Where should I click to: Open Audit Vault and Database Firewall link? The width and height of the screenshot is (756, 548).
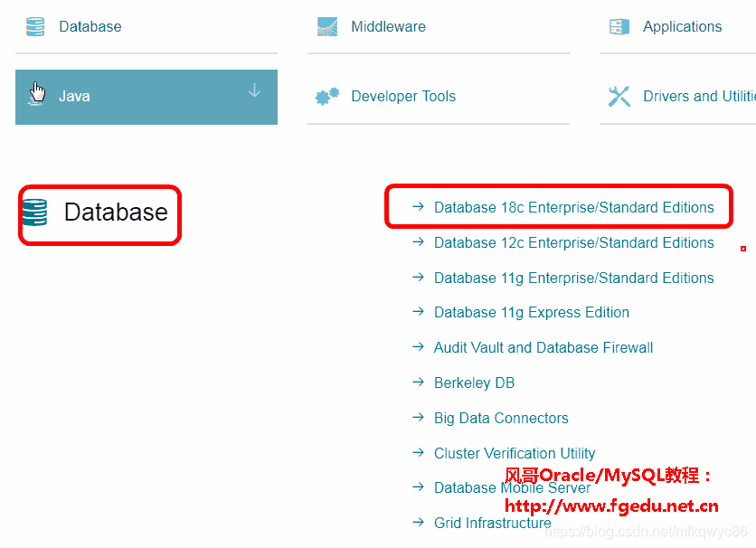(543, 347)
